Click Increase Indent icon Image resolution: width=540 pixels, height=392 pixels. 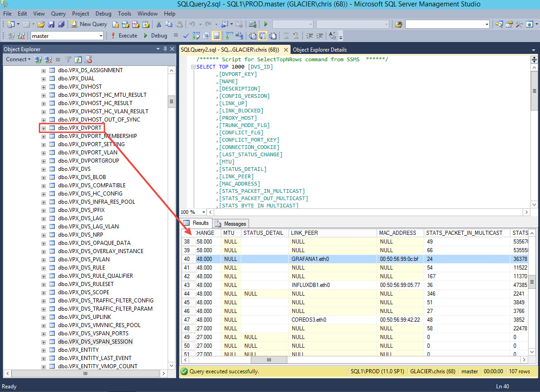(x=320, y=36)
